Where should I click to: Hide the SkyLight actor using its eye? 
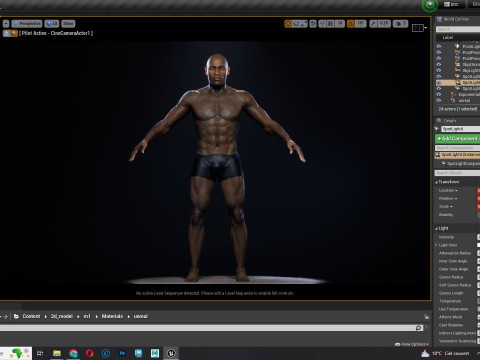pyautogui.click(x=439, y=70)
